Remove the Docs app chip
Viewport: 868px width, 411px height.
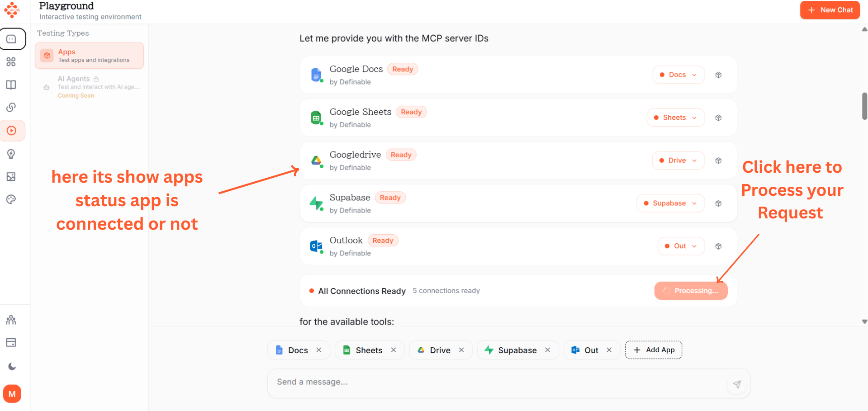319,350
